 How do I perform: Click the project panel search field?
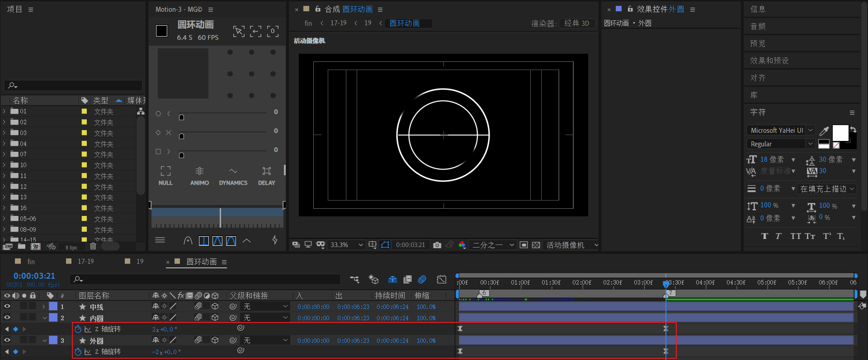tap(73, 85)
